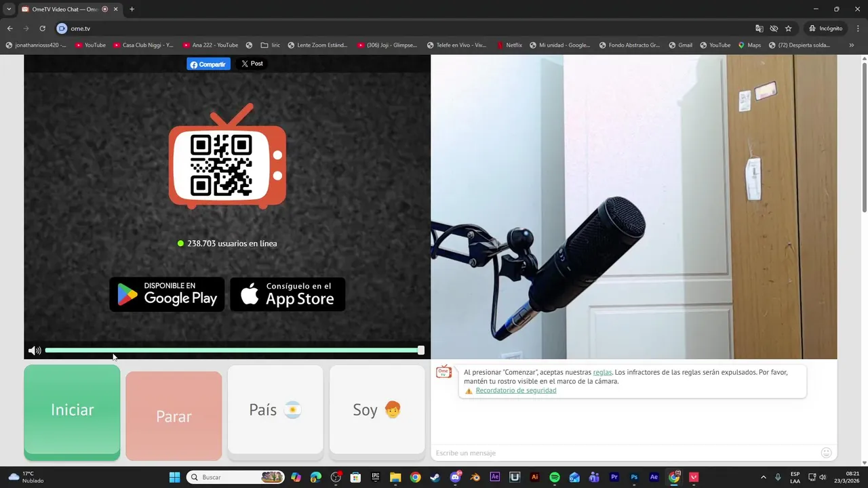
Task: Close the OmeTV Video Chat tab
Action: click(117, 9)
